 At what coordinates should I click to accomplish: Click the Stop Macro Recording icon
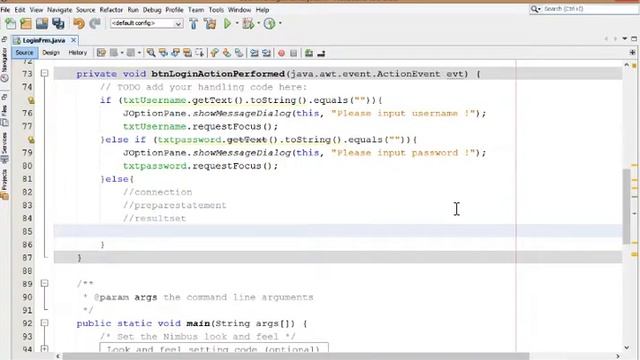coord(293,53)
